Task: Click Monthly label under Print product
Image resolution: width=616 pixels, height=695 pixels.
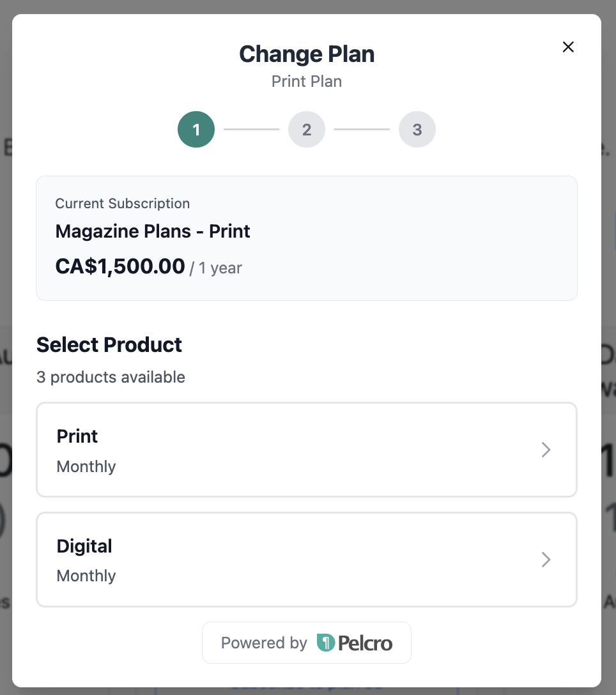Action: click(x=86, y=466)
